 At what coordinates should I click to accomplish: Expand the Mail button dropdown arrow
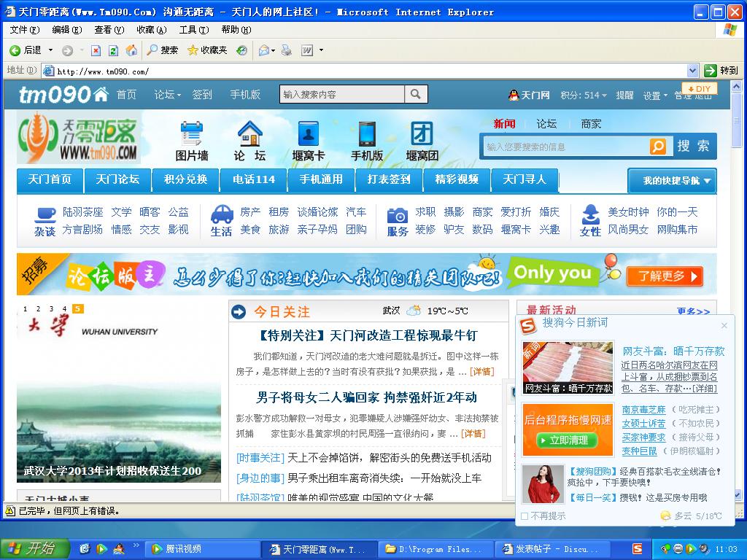click(x=273, y=50)
